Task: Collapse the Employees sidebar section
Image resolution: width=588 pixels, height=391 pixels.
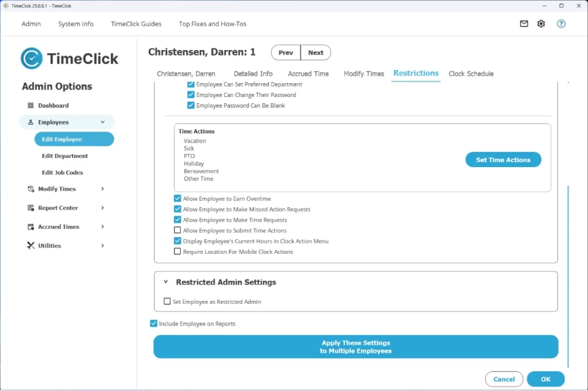Action: pos(102,122)
